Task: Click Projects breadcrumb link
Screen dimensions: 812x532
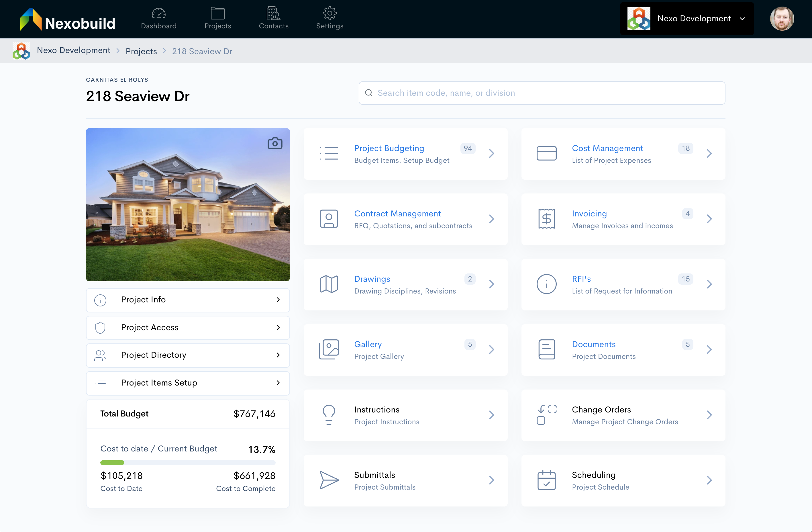Action: (141, 51)
